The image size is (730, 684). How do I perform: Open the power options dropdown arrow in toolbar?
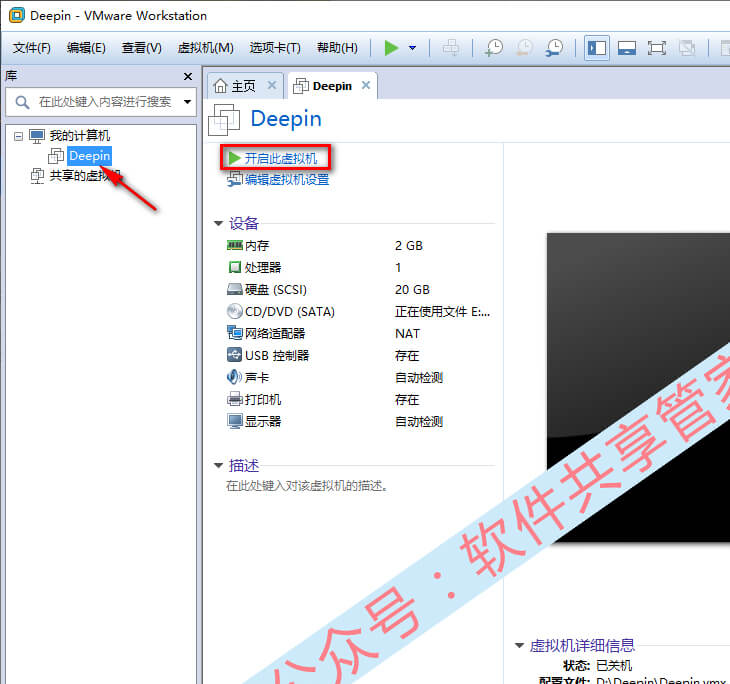click(412, 47)
